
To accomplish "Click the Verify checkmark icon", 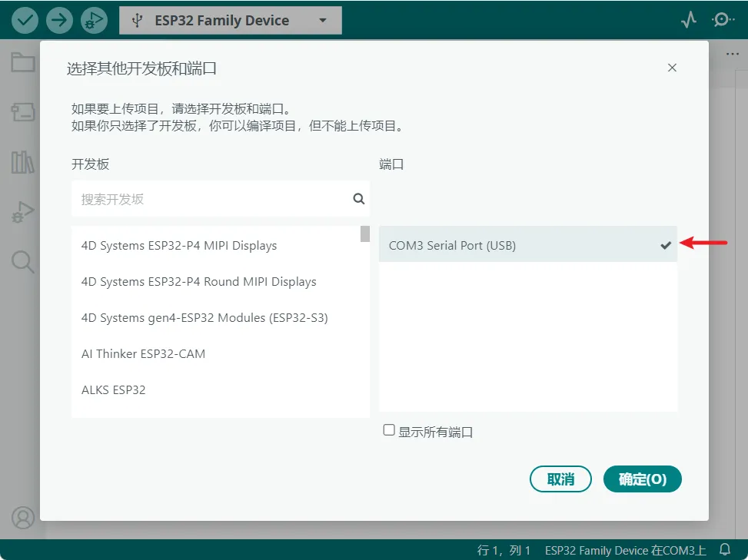I will (25, 20).
